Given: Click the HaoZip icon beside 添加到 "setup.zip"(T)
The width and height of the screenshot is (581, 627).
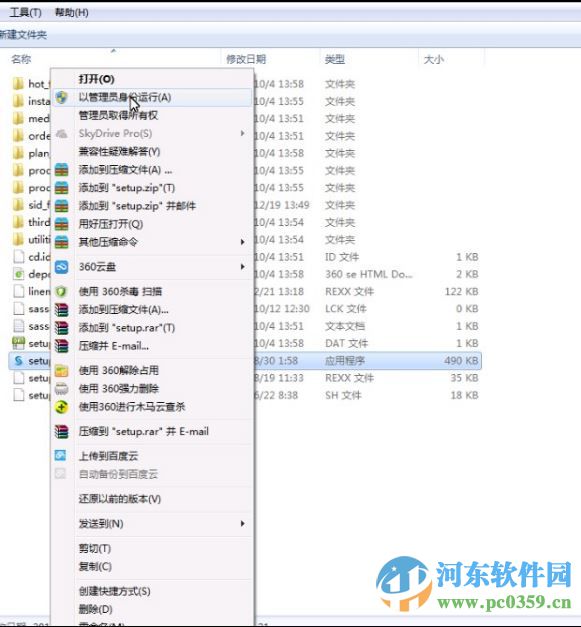Looking at the screenshot, I should point(61,188).
